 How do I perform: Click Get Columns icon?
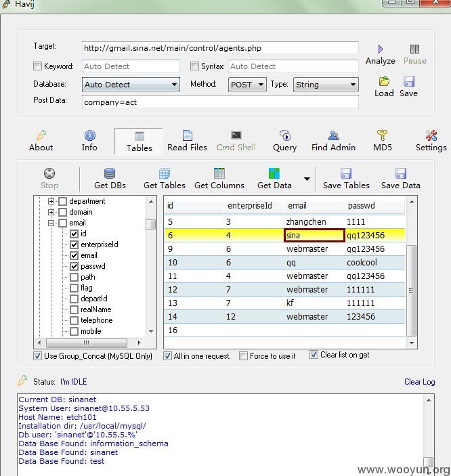[x=219, y=173]
